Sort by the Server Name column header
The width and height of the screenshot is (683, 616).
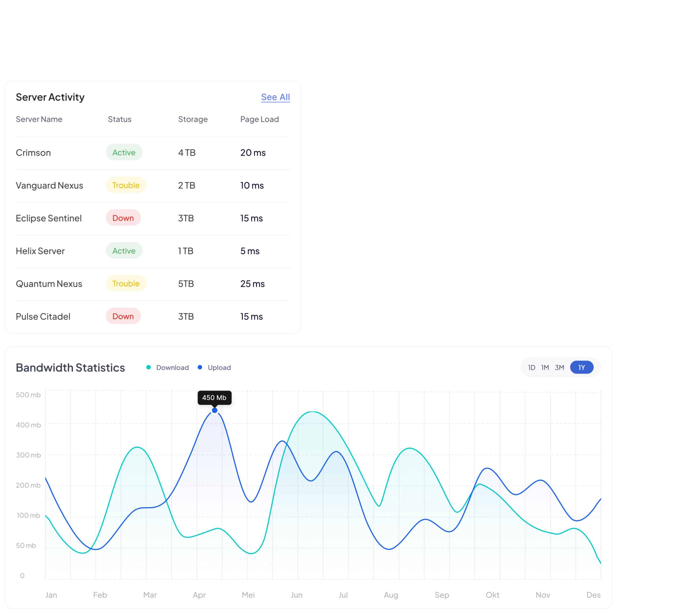(x=39, y=119)
